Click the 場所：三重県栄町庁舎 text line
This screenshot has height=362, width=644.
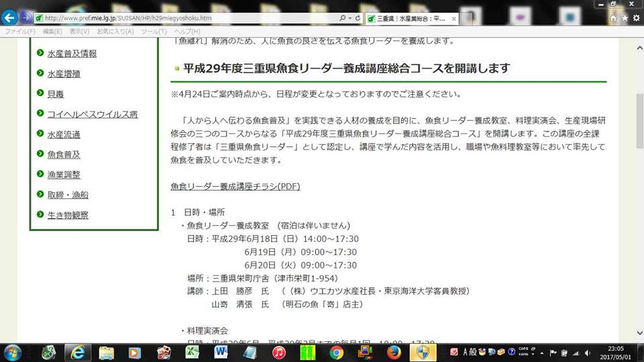point(263,278)
